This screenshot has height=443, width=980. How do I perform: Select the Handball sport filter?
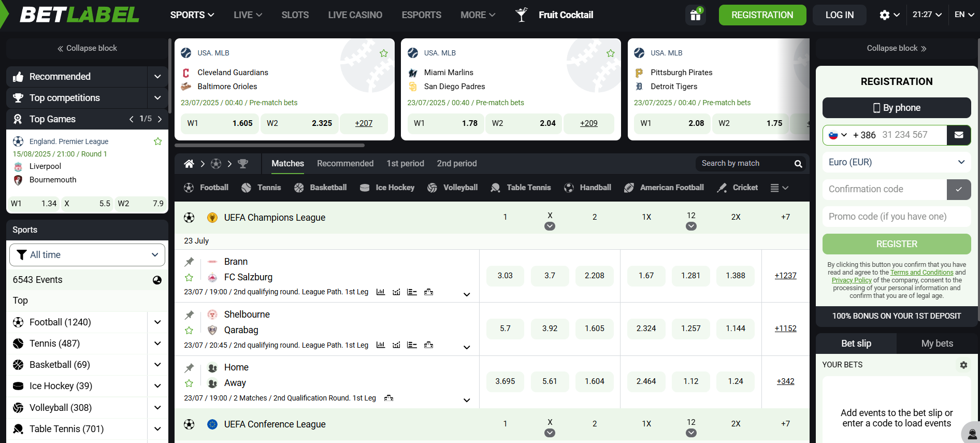587,188
